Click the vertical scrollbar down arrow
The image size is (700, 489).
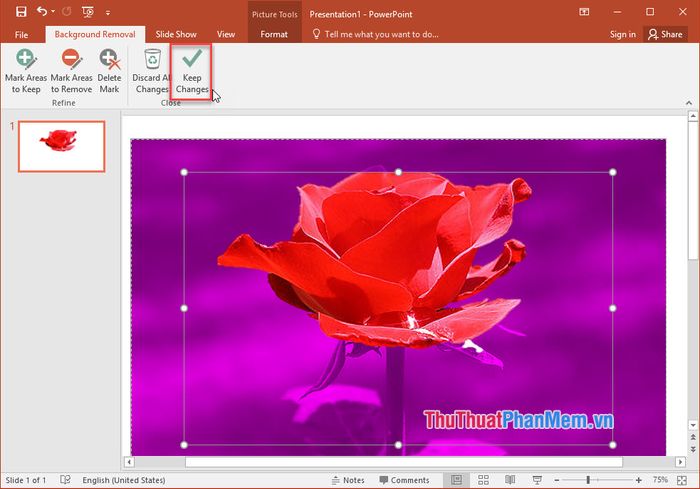pyautogui.click(x=693, y=425)
